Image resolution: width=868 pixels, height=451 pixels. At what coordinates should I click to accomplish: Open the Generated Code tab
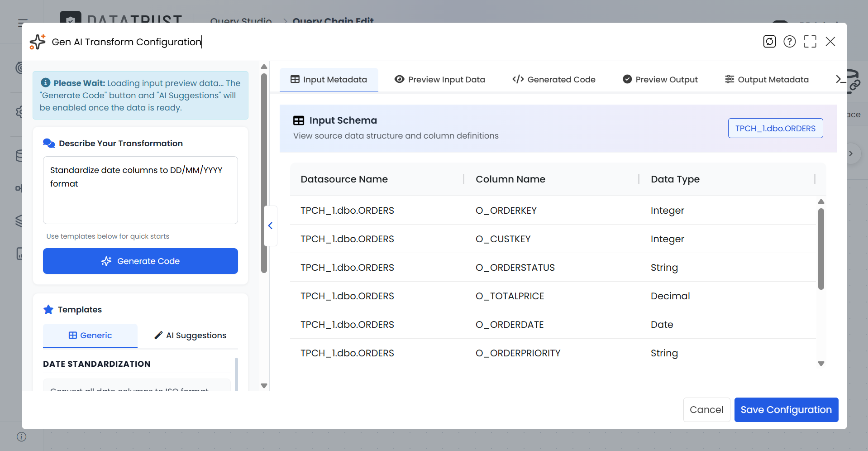click(554, 80)
